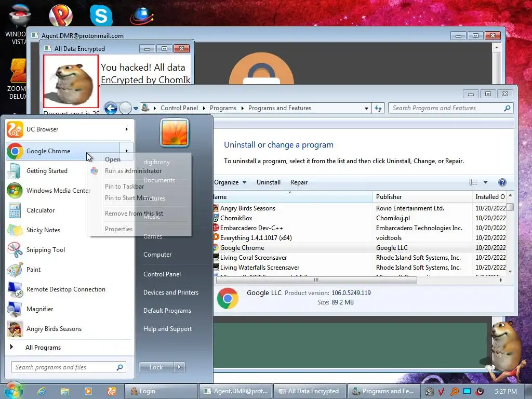Expand UC Browser jump list arrow
The height and width of the screenshot is (399, 532).
127,129
